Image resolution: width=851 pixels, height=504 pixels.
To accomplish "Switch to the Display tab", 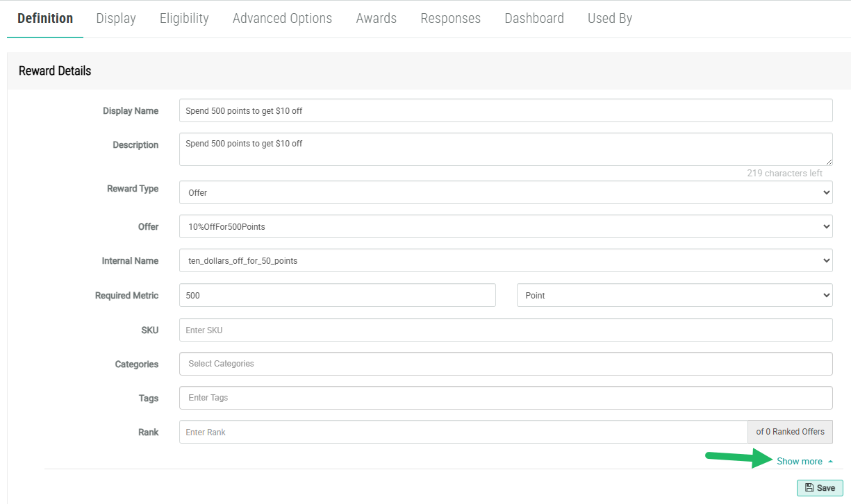I will click(x=116, y=19).
